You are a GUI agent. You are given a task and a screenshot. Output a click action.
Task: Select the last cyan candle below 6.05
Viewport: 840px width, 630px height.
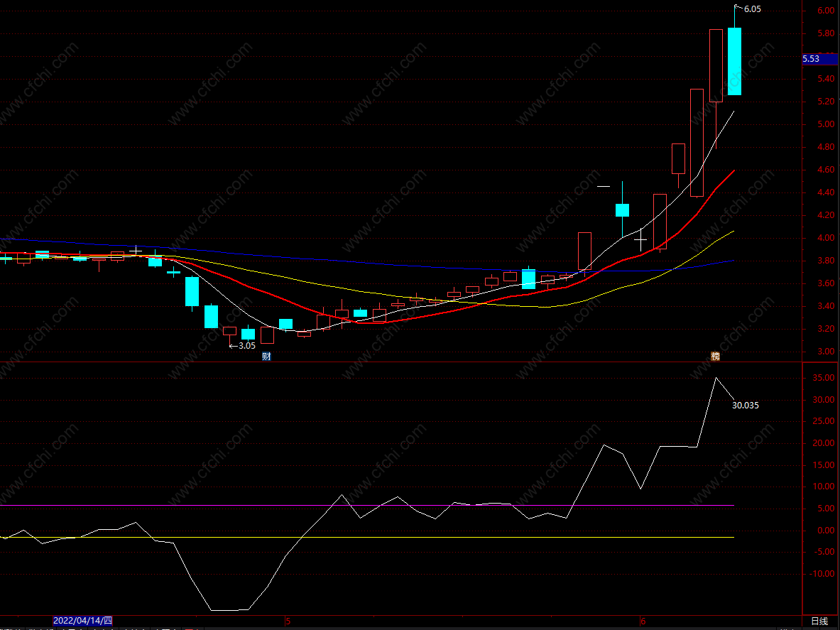pos(734,61)
